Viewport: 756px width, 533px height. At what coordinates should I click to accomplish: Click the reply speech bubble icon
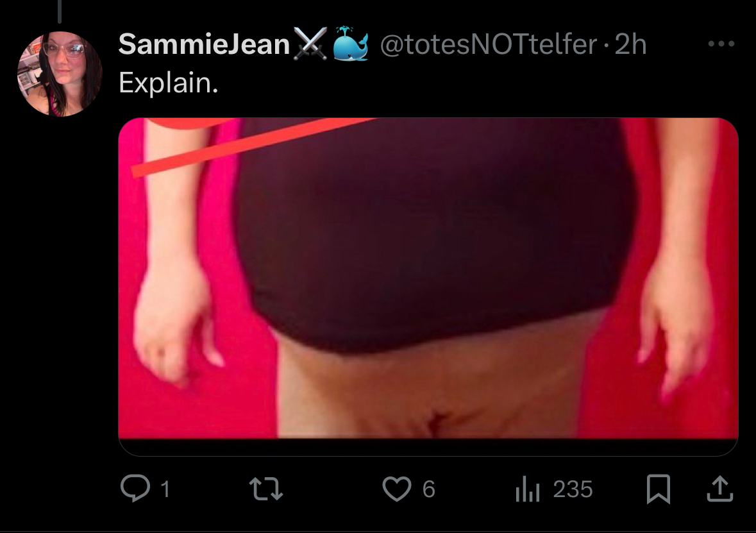point(135,488)
